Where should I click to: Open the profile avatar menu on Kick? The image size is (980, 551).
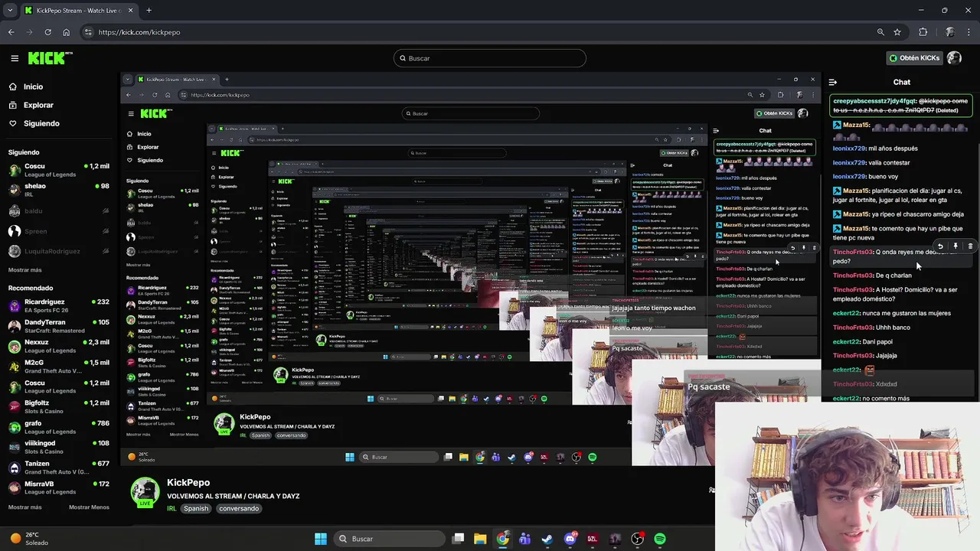(x=954, y=58)
